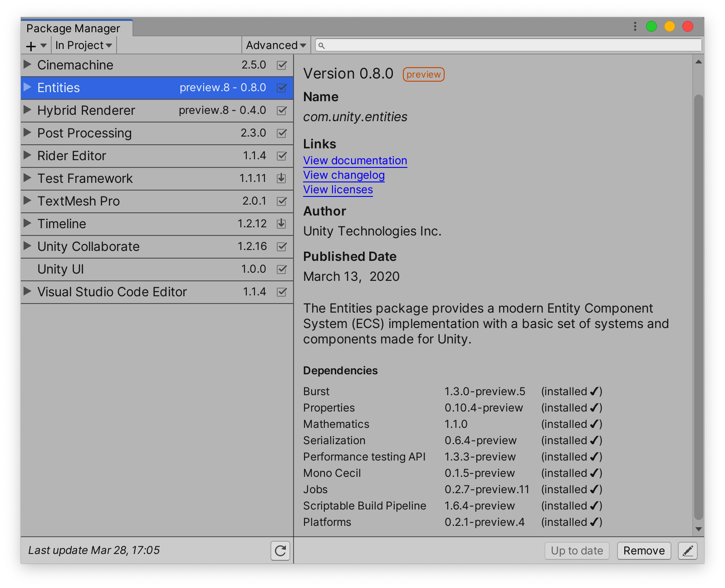Expand the Timeline versions arrow
This screenshot has height=588, width=725.
point(27,223)
